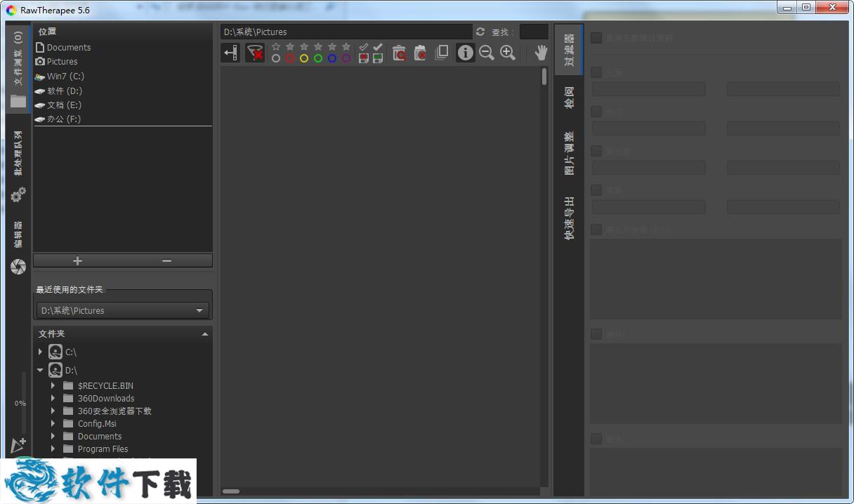Expand the 360Downloads folder node
Image resolution: width=854 pixels, height=504 pixels.
click(x=53, y=398)
